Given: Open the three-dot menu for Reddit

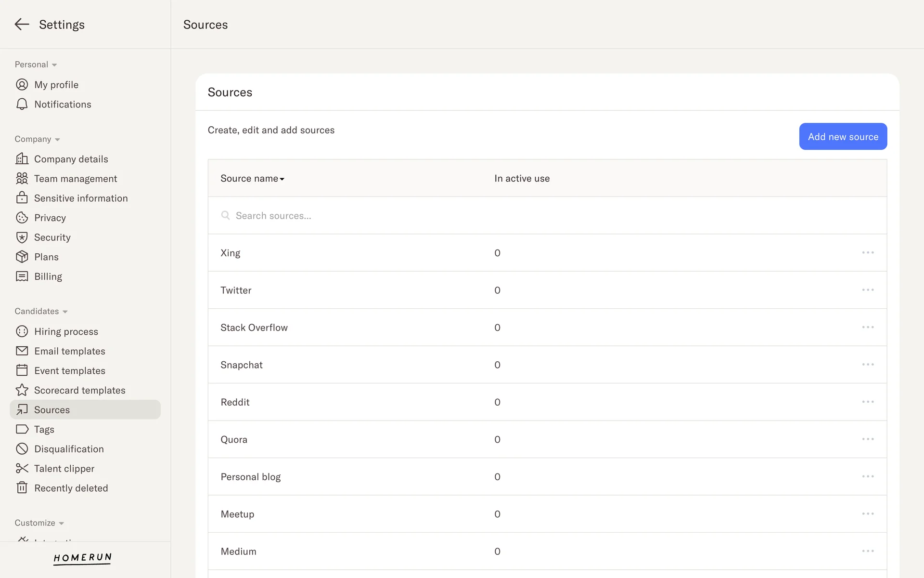Looking at the screenshot, I should click(x=868, y=402).
